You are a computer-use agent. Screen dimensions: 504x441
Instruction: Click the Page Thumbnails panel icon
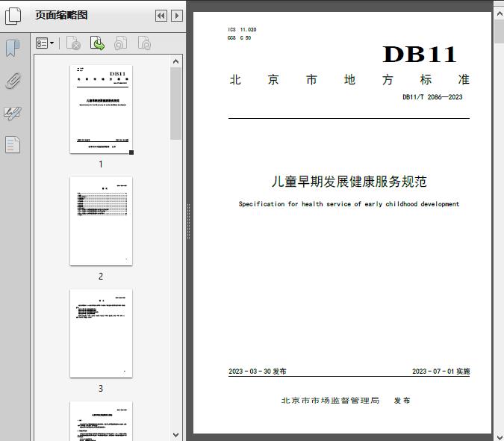click(x=13, y=16)
